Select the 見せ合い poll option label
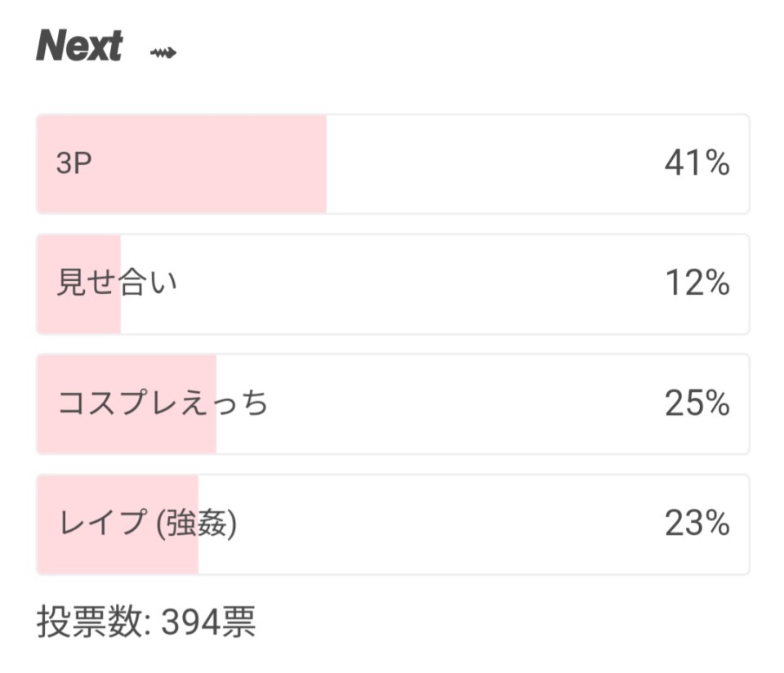 pyautogui.click(x=117, y=283)
